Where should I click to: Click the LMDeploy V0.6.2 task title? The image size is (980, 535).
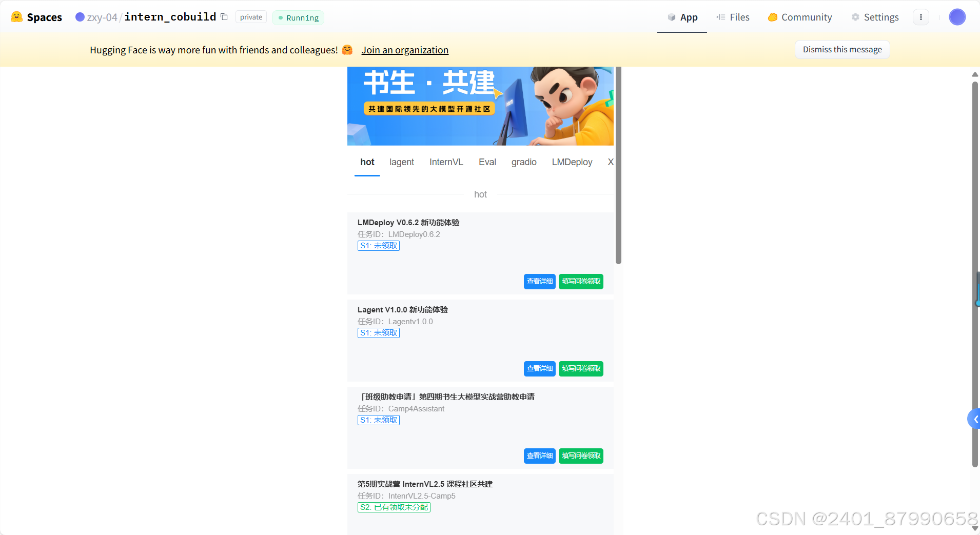coord(408,222)
